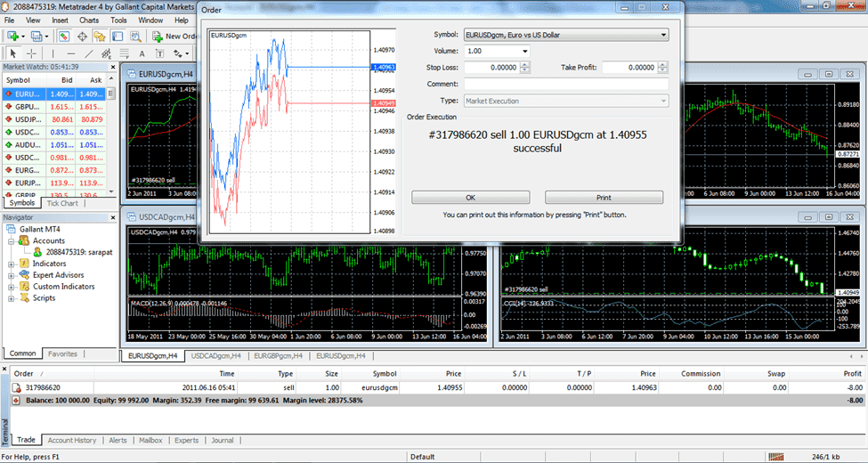Screen dimensions: 868x463
Task: Select the Cursor arrow tool
Action: pos(12,53)
